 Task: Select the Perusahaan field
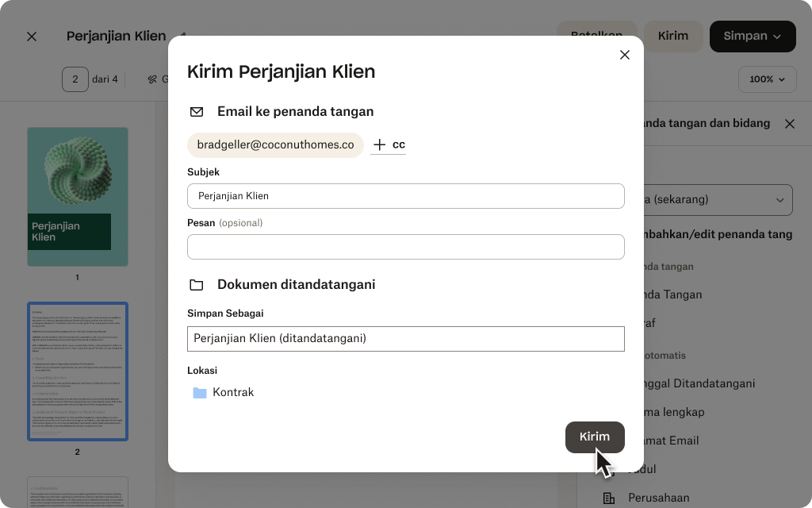click(659, 498)
